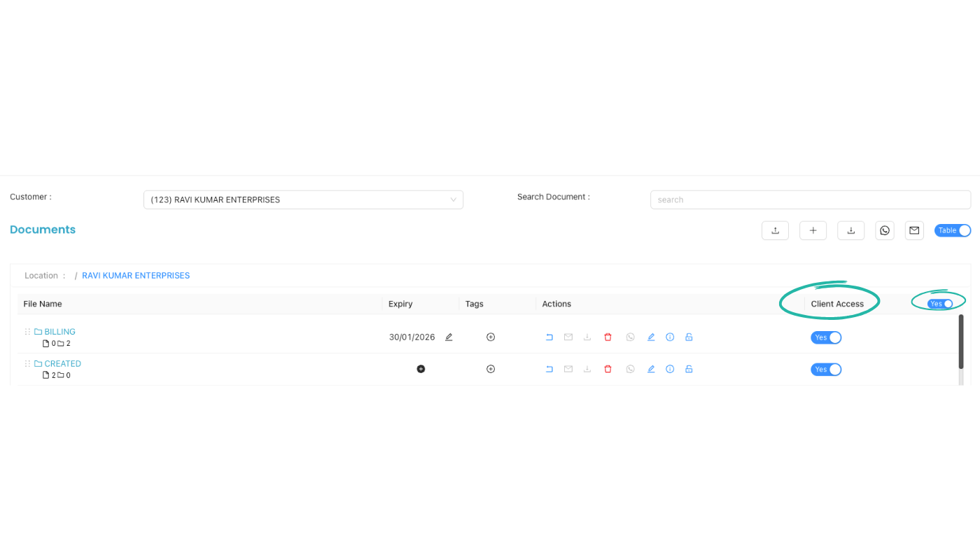Delete the BILLING folder with the trash icon
Screen dimensions: 980x560
coord(608,337)
